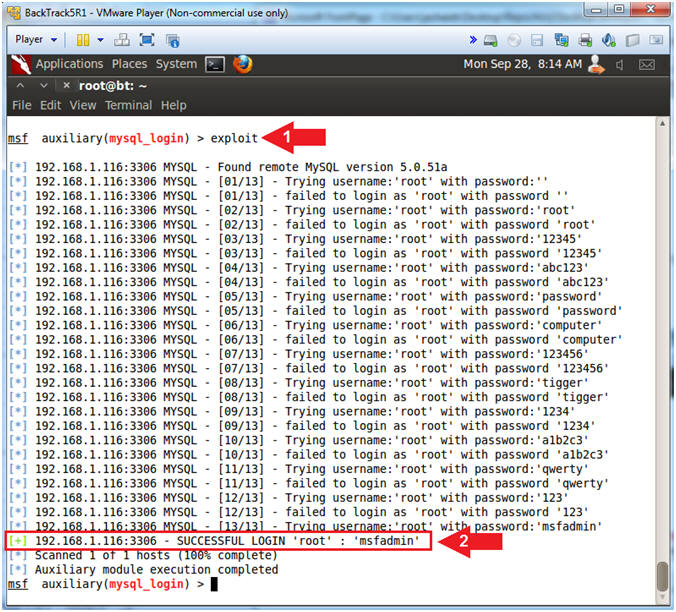
Task: Click the CD/DVD drive device icon
Action: pos(514,41)
